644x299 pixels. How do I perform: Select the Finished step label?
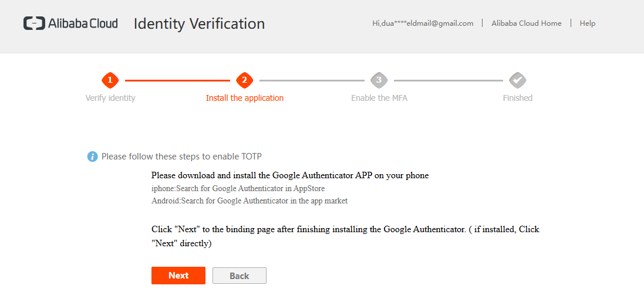point(517,98)
